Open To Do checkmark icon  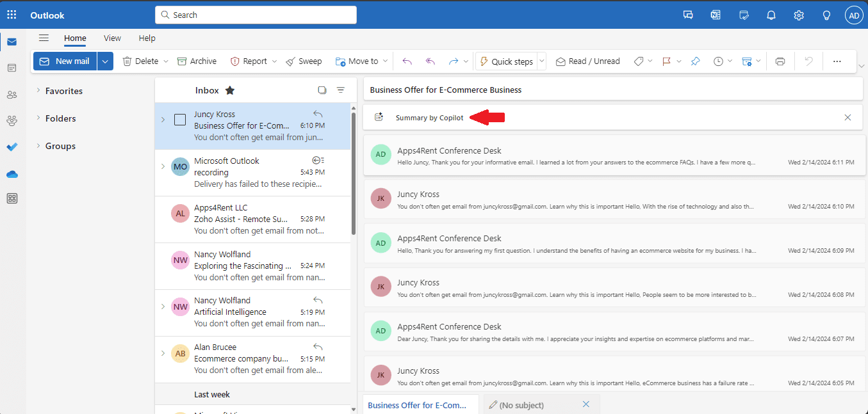coord(12,147)
